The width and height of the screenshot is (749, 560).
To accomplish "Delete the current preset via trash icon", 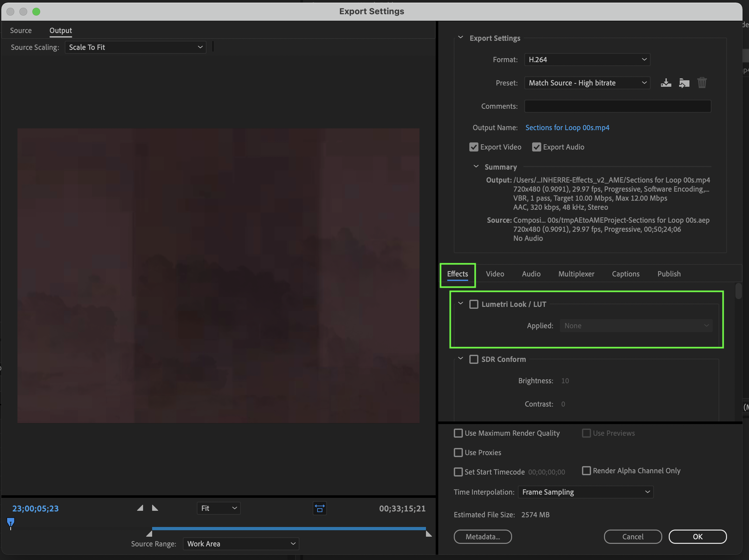I will click(x=702, y=83).
